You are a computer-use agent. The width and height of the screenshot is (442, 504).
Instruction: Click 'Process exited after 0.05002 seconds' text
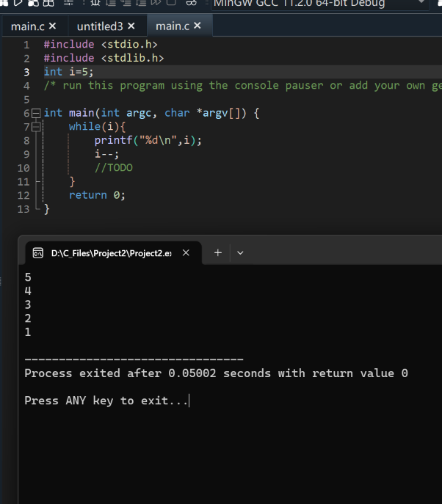[x=148, y=373]
